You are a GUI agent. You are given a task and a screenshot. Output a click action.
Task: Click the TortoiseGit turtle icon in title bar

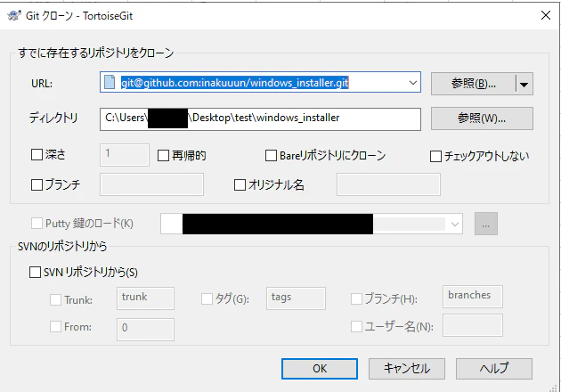point(14,15)
